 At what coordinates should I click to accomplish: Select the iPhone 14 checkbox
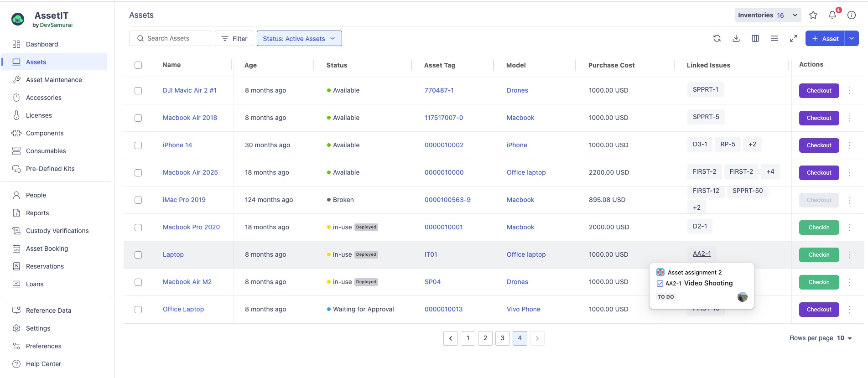pos(138,145)
